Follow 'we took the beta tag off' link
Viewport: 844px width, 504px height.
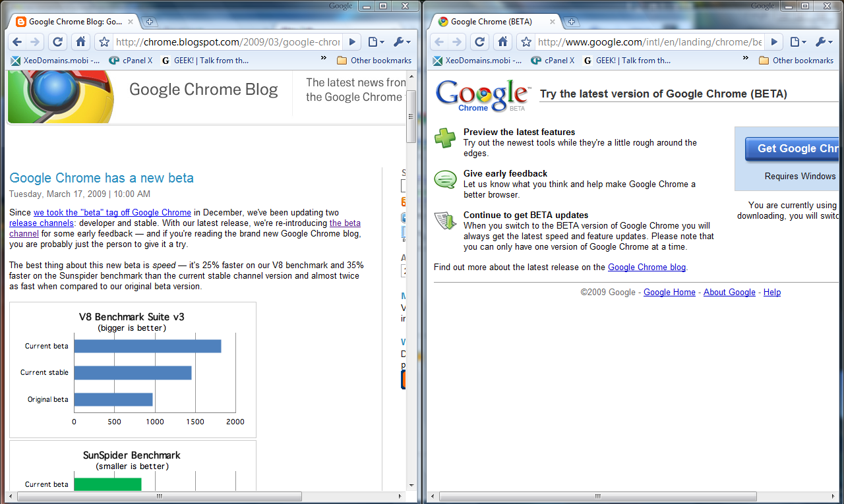pyautogui.click(x=112, y=213)
